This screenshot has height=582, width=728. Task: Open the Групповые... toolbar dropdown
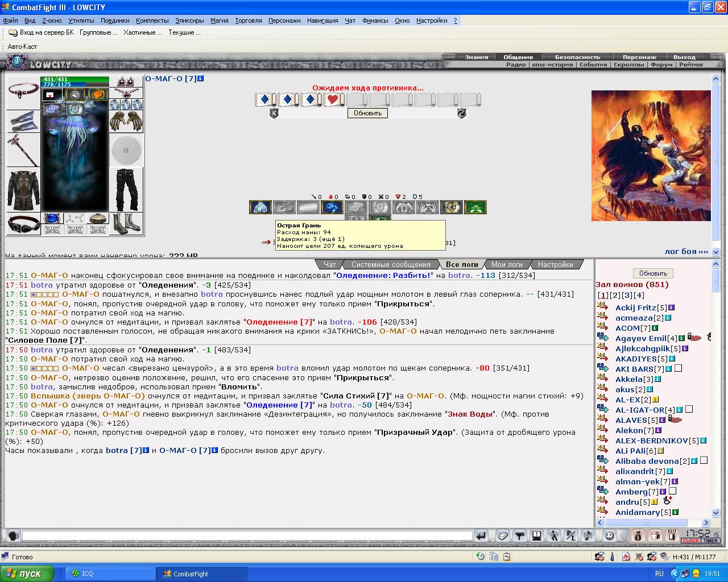pos(98,32)
